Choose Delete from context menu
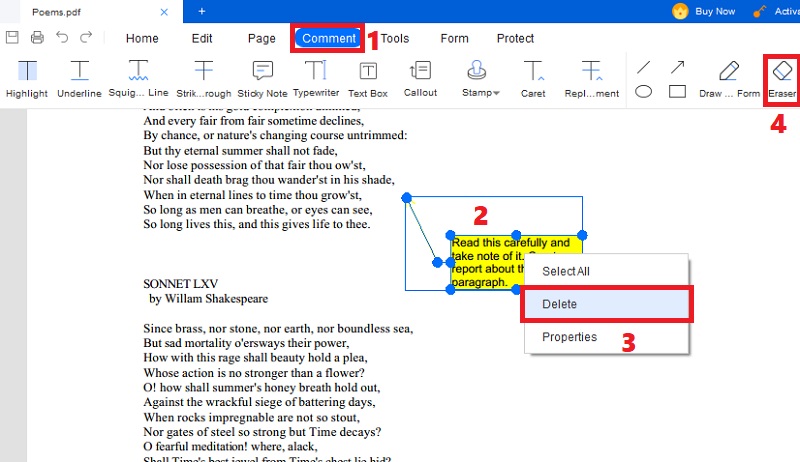Image resolution: width=800 pixels, height=462 pixels. point(607,304)
